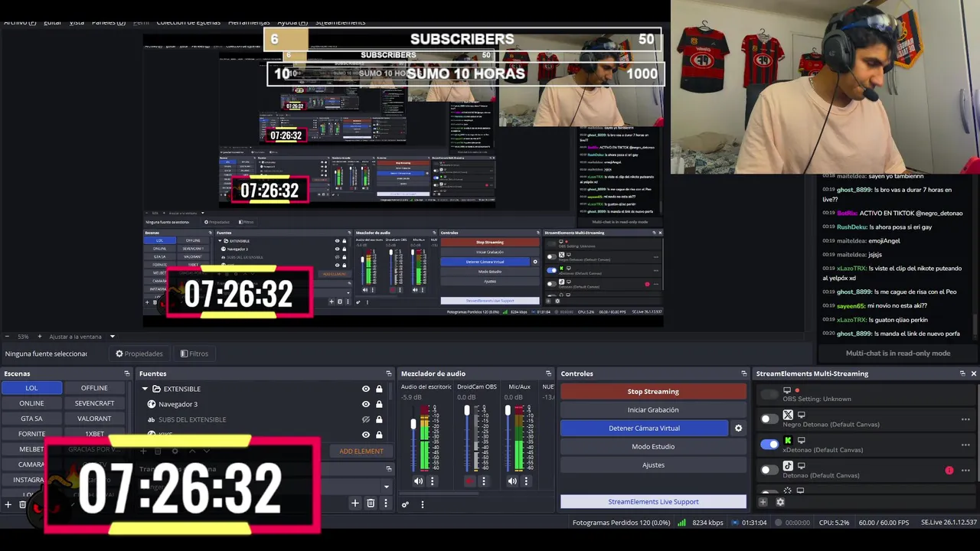Select the LOL scene
980x551 pixels.
[x=31, y=388]
